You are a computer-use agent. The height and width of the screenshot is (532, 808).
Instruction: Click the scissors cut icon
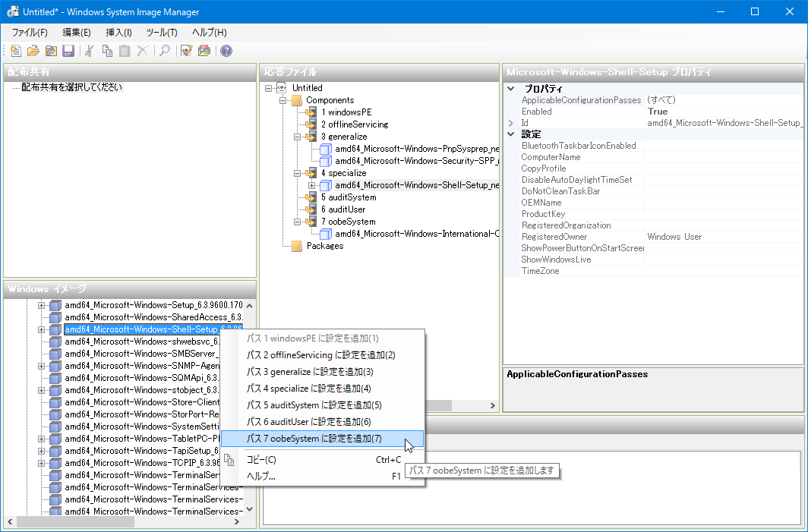tap(90, 51)
